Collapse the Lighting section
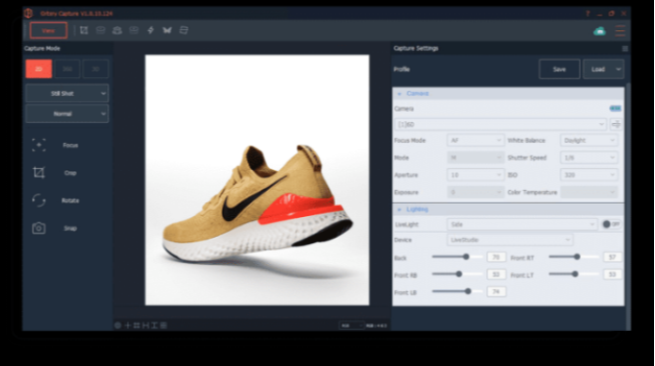This screenshot has height=366, width=655. [399, 209]
